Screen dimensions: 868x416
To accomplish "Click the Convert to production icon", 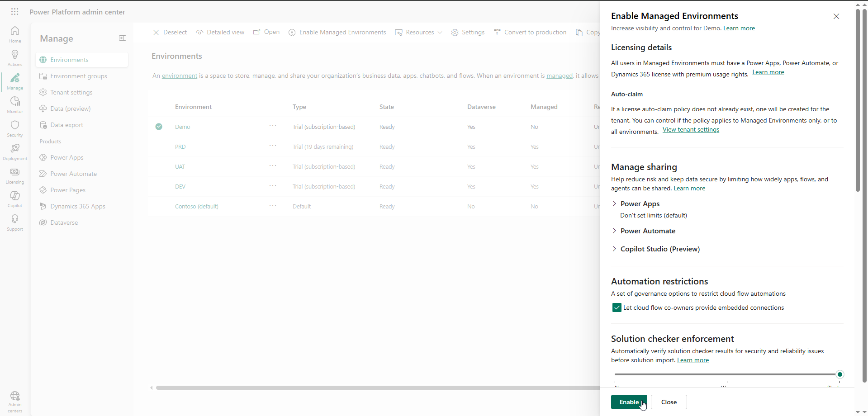I will coord(497,32).
